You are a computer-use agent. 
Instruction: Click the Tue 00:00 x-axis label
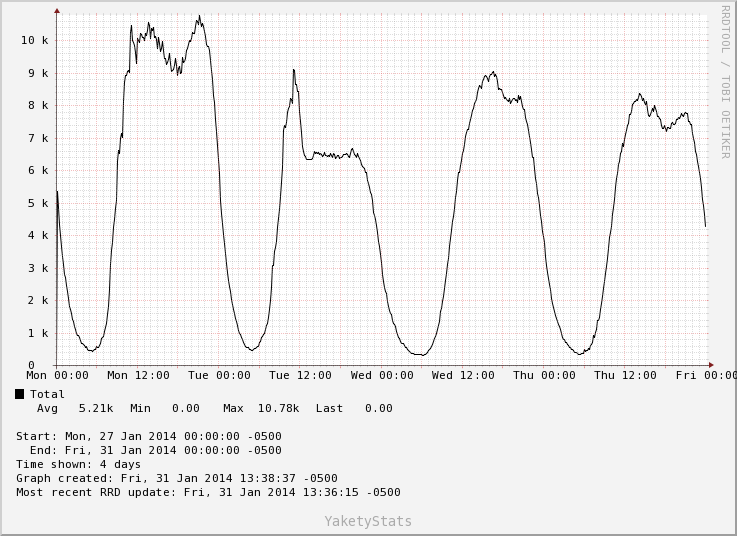coord(220,376)
